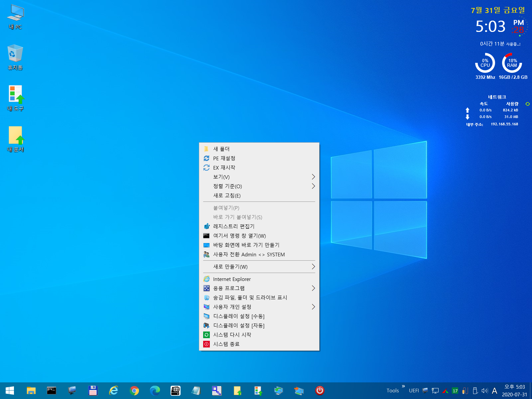Click the green network refresh widget icon
This screenshot has height=399, width=532.
pyautogui.click(x=528, y=104)
